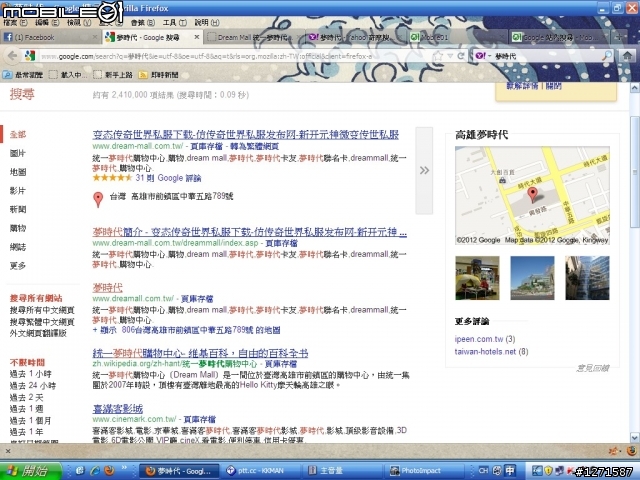
Task: Click the double-arrow preview expander
Action: 424,170
